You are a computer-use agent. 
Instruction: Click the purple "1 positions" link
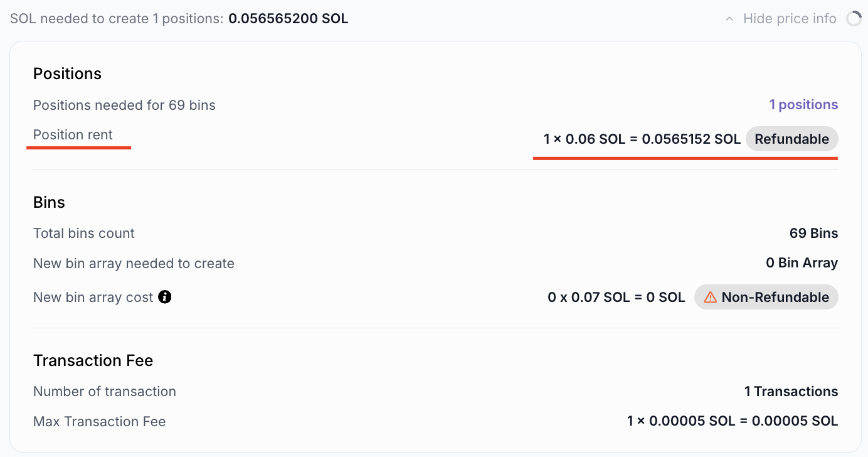click(803, 105)
